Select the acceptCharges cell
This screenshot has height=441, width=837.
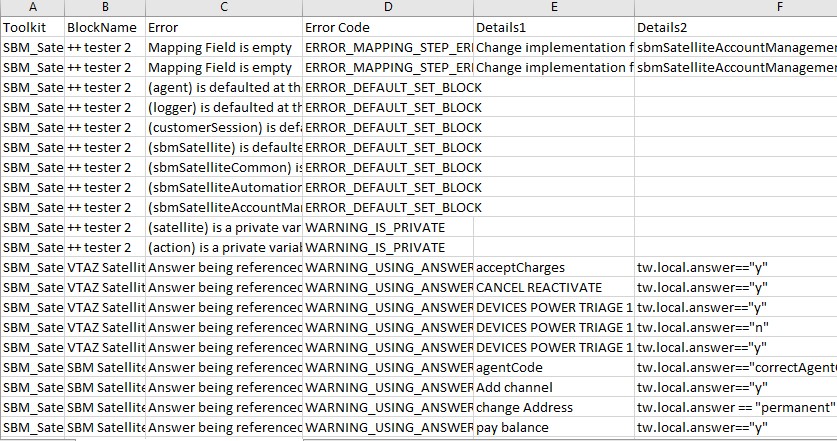[553, 267]
